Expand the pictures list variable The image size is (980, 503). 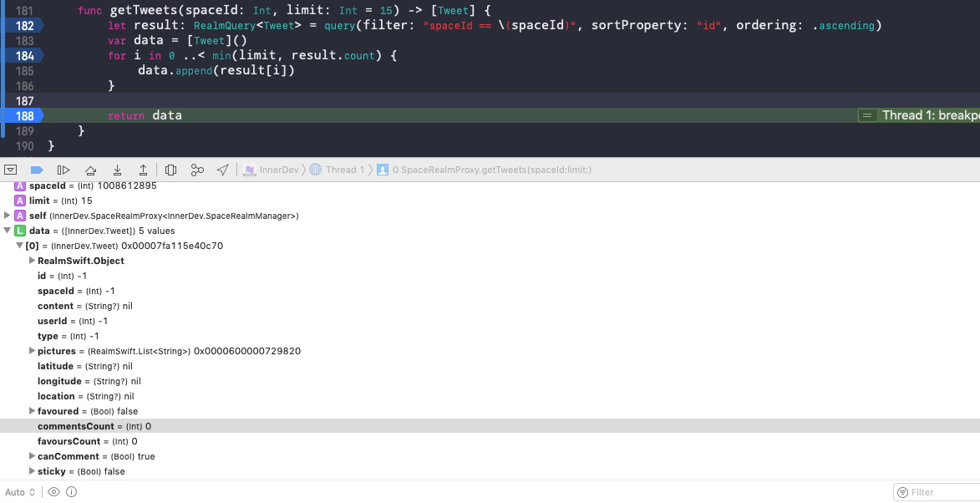click(32, 351)
